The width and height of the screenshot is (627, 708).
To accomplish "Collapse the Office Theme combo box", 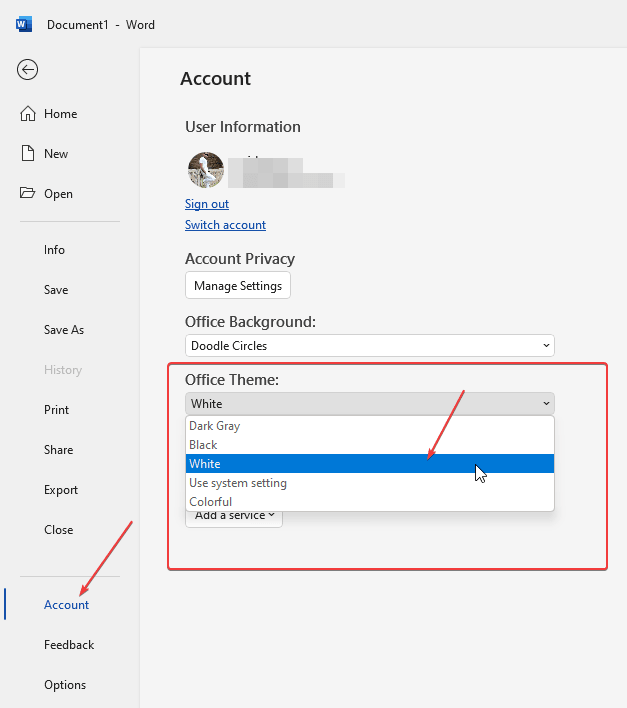I will pos(370,404).
